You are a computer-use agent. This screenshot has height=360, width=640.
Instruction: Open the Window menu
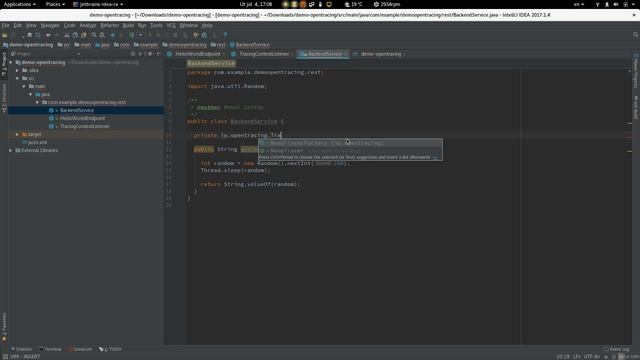click(189, 25)
